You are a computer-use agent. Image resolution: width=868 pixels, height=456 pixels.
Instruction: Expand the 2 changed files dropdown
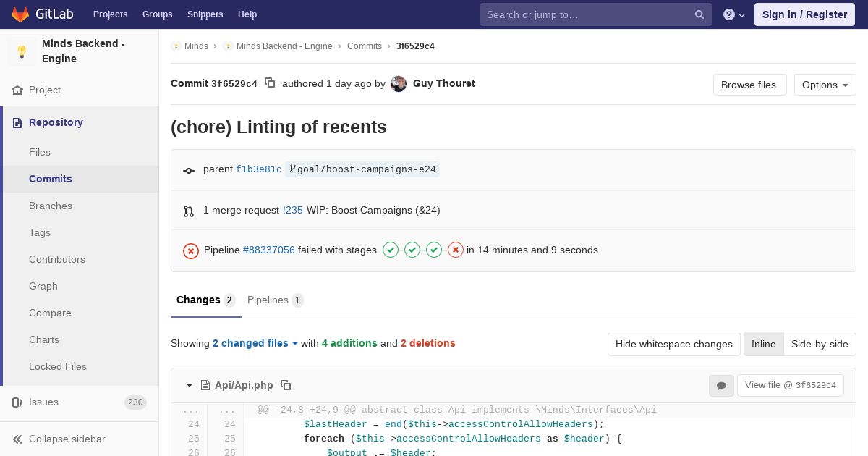coord(255,343)
